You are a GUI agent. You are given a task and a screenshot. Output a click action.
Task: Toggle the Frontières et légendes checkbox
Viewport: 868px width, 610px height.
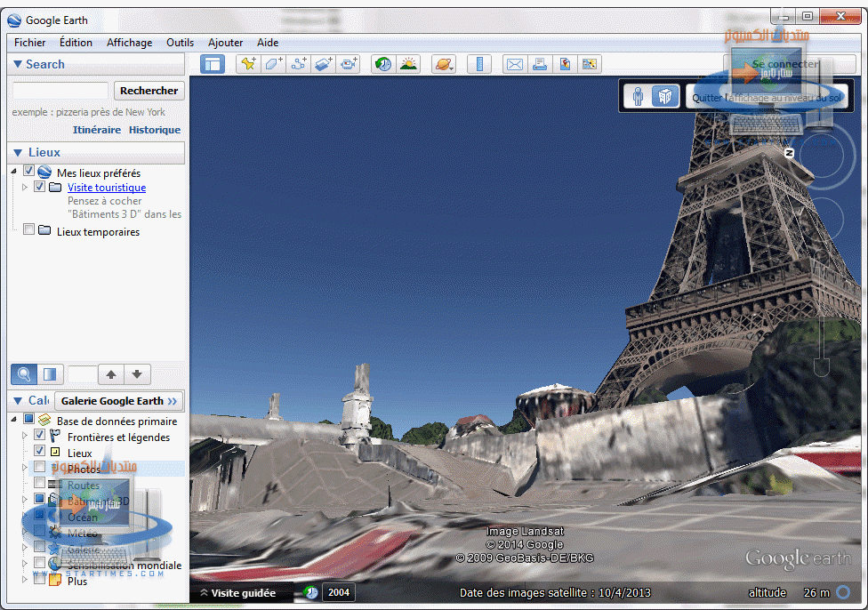(39, 436)
